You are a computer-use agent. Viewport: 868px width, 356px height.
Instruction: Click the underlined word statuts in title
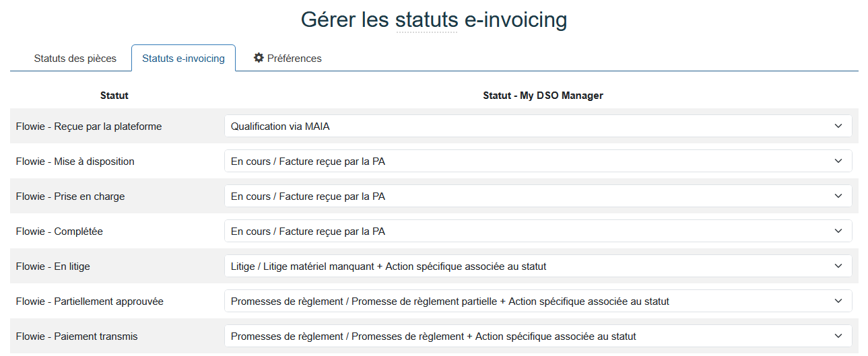pyautogui.click(x=426, y=20)
